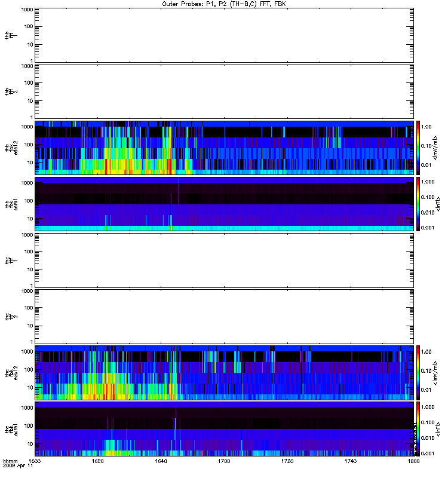
Task: Click the '<|mV/m|>' unit label beside thc edc12 colorbar
Action: pyautogui.click(x=435, y=373)
